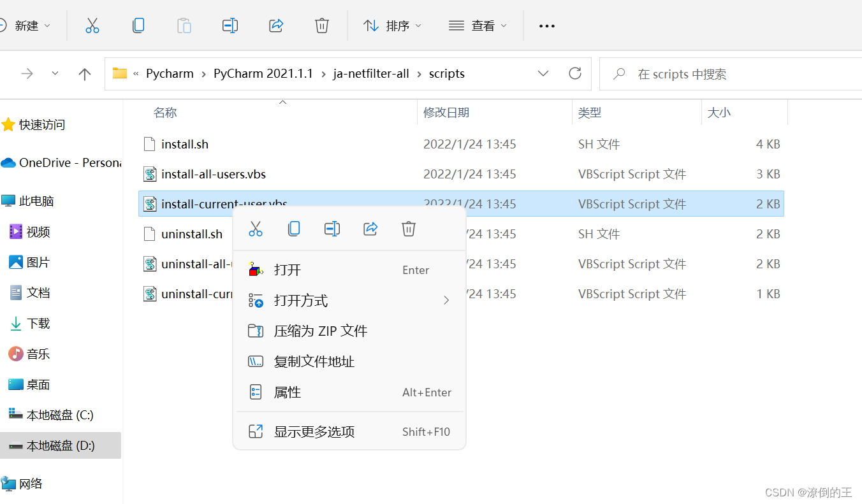Navigate up to the parent folder

[x=84, y=73]
